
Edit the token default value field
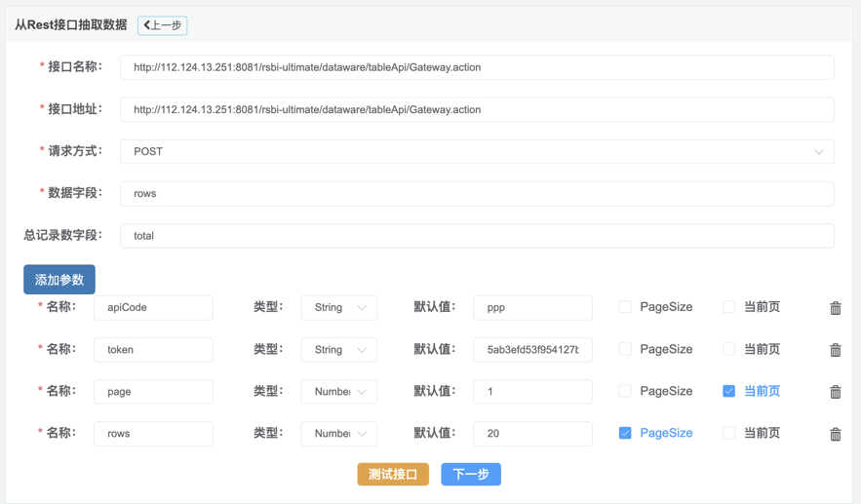pos(532,350)
